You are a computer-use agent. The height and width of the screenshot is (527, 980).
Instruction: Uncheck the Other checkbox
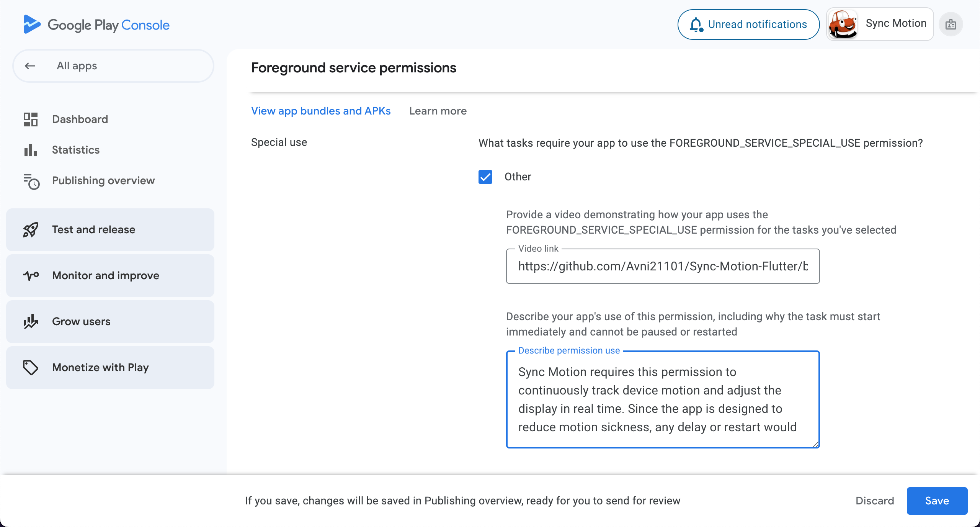485,177
